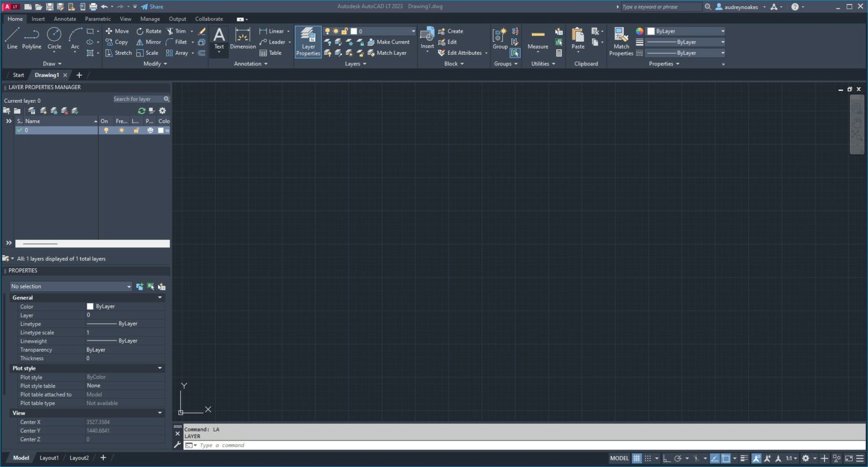This screenshot has width=868, height=467.
Task: Select the Measure tool in Utilities panel
Action: 537,40
